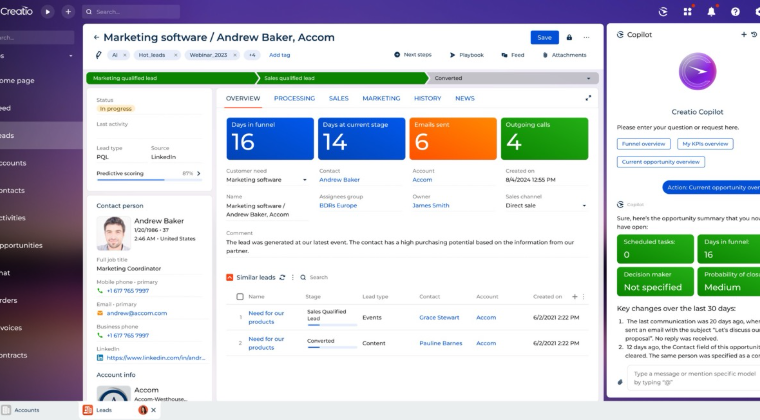This screenshot has width=760, height=420.
Task: Open the Playbook
Action: coord(467,55)
